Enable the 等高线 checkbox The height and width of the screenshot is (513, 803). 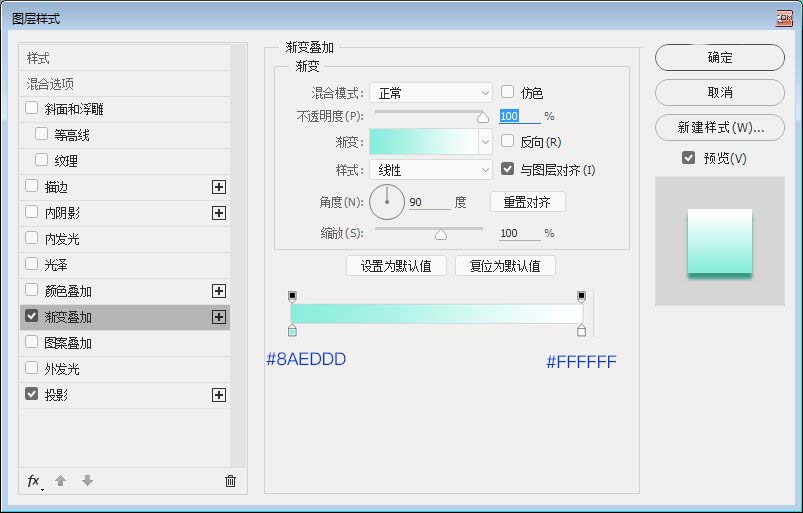point(41,134)
